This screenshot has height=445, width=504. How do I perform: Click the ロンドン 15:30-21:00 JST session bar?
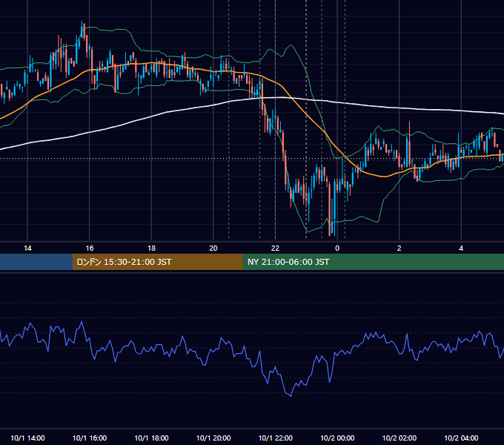(x=157, y=262)
